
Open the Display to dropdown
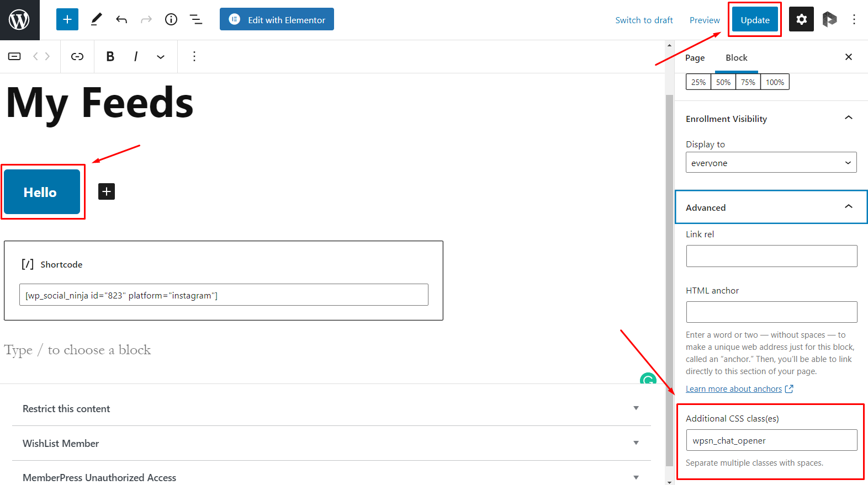pos(771,163)
